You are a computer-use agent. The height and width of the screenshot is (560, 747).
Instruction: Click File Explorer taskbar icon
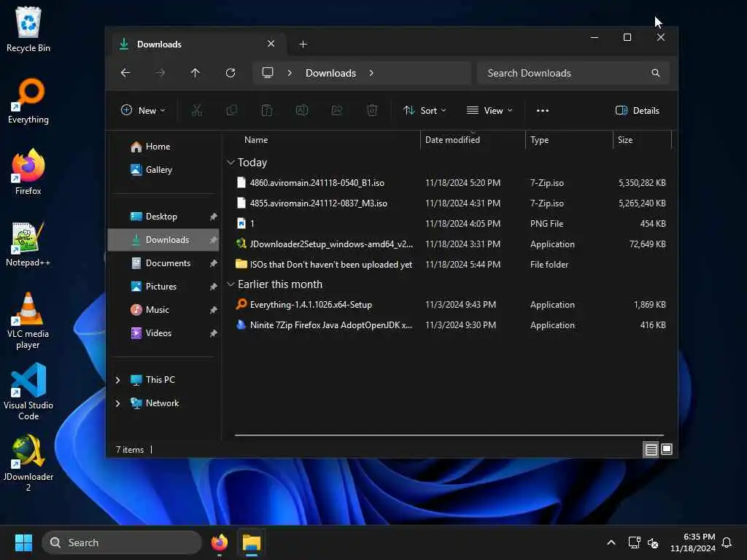coord(252,542)
